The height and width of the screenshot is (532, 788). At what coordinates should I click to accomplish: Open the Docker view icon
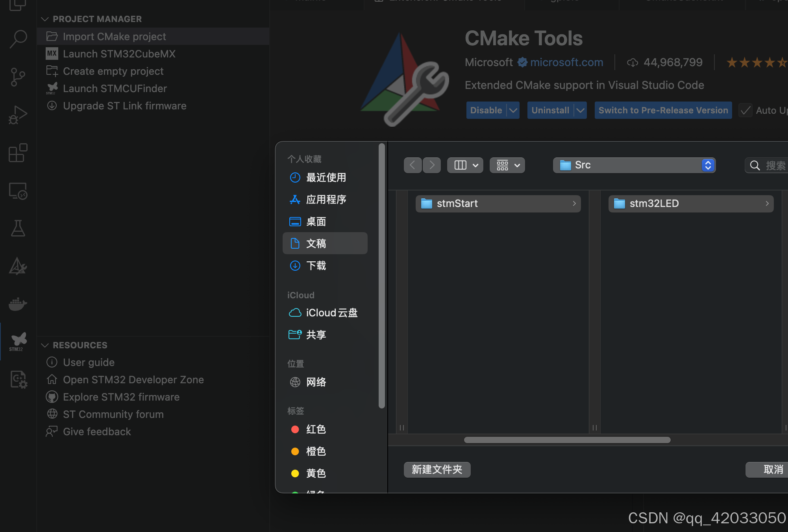[x=18, y=304]
